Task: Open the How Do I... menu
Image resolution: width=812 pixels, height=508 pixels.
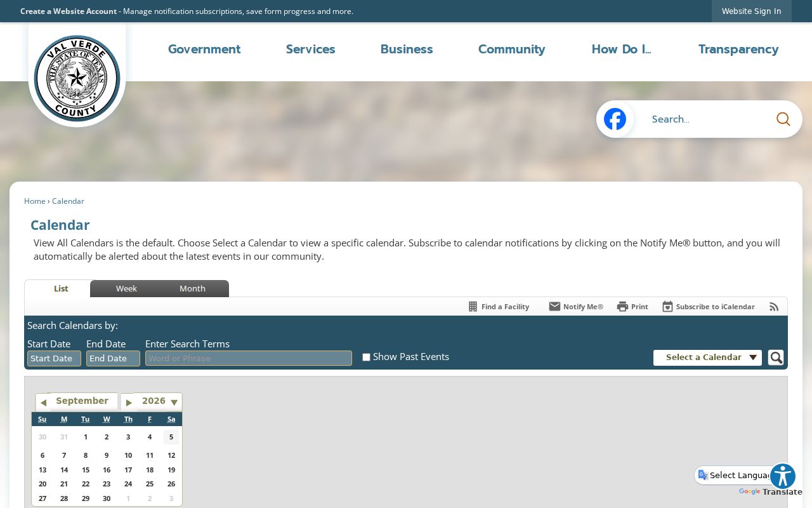Action: coord(622,49)
